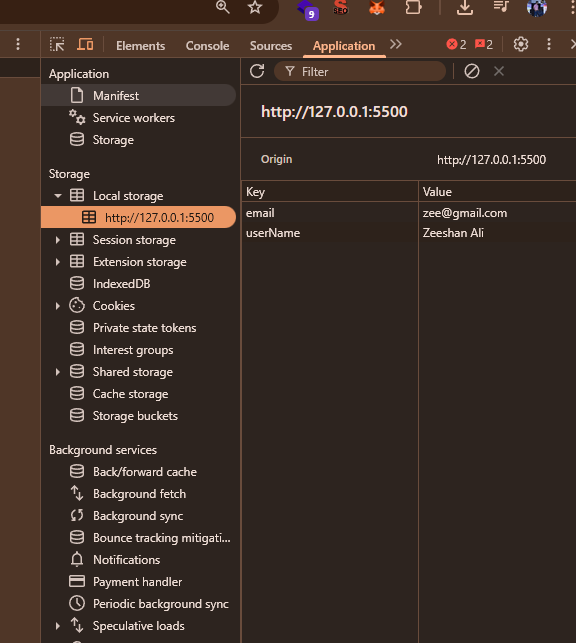
Task: Open Service workers item
Action: pyautogui.click(x=139, y=118)
